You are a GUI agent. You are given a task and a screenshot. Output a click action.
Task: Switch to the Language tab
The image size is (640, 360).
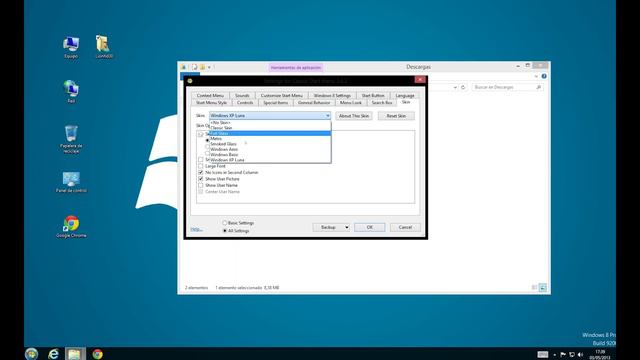point(405,95)
